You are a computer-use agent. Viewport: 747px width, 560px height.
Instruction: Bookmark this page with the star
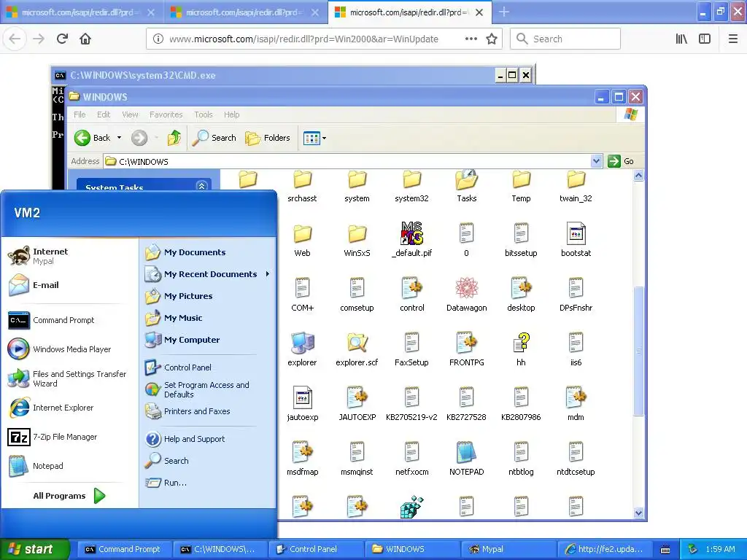[x=491, y=39]
